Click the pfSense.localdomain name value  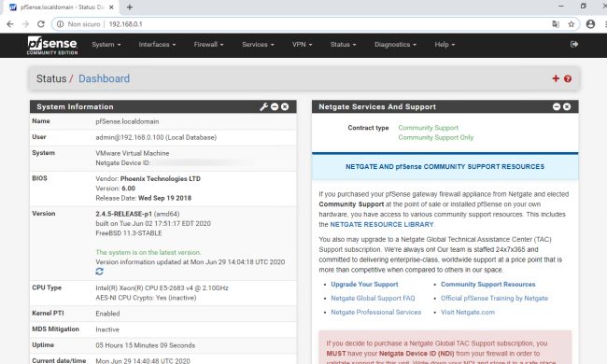[127, 121]
